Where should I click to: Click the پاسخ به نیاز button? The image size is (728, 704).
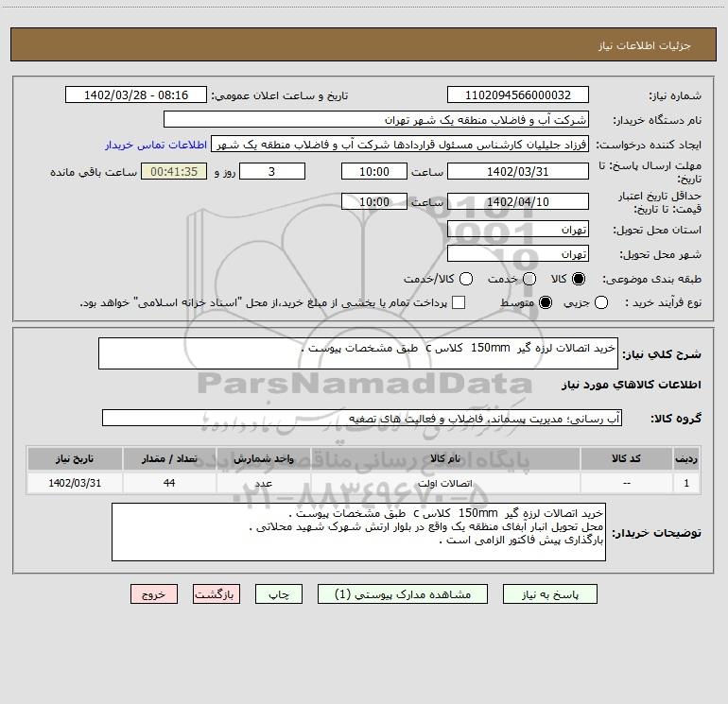tap(550, 594)
